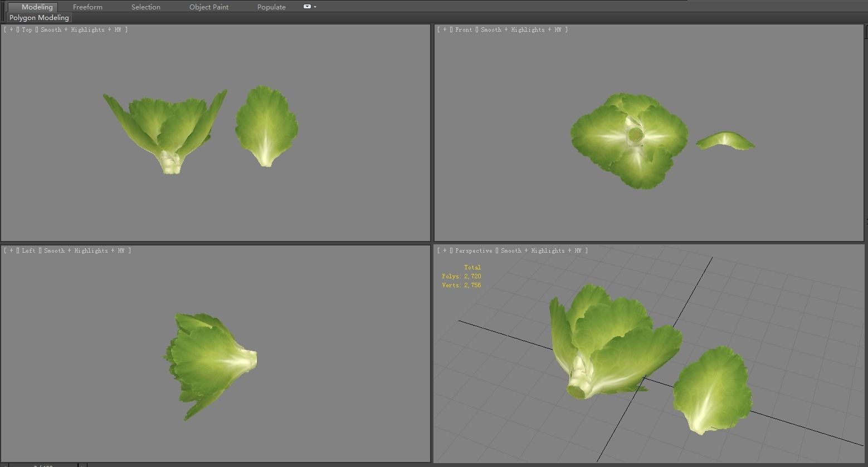
Task: Open the Object Paint ribbon tab
Action: pos(209,7)
